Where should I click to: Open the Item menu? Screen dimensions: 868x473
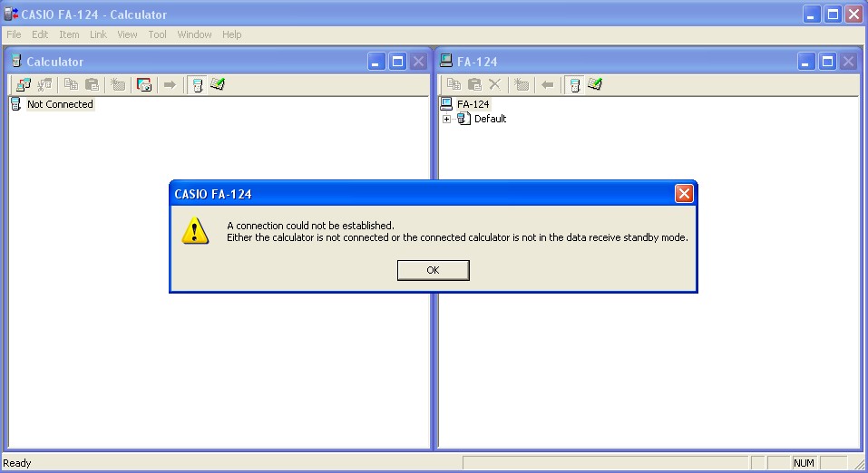click(69, 34)
